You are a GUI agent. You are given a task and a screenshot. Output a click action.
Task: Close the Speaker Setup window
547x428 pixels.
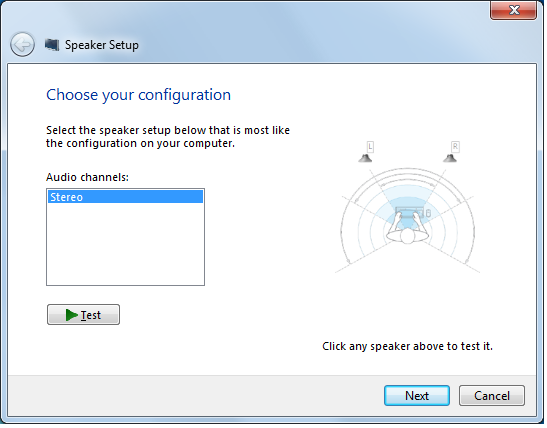[x=514, y=10]
